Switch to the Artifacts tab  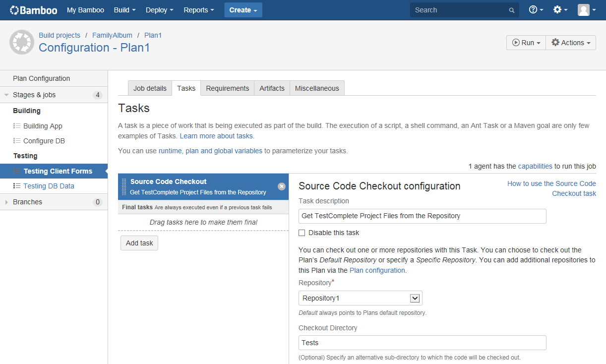pyautogui.click(x=272, y=88)
